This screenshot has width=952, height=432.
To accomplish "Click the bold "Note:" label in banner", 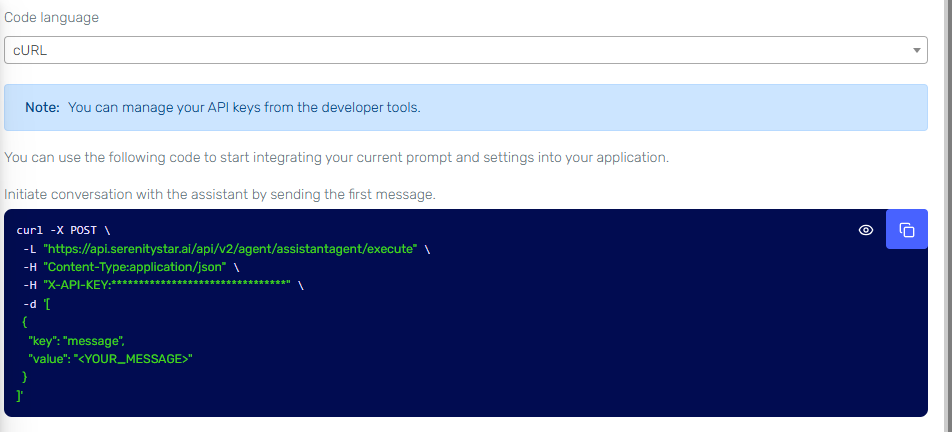I will tap(42, 107).
